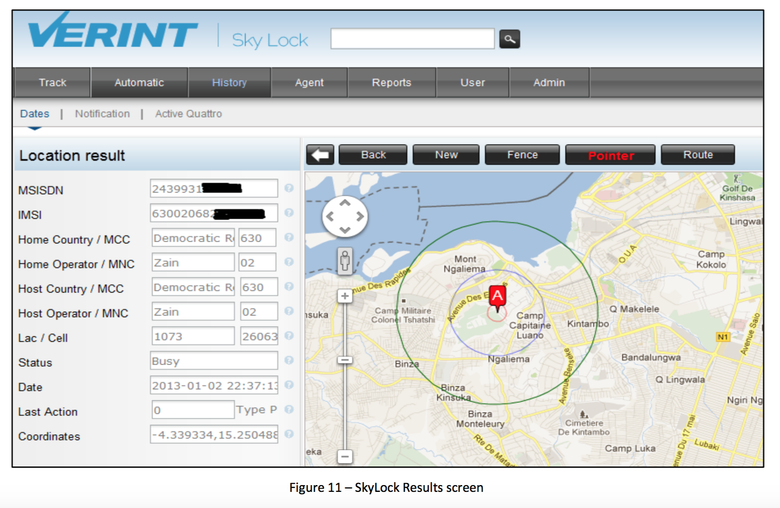Pan the map down with arrow control

345,230
